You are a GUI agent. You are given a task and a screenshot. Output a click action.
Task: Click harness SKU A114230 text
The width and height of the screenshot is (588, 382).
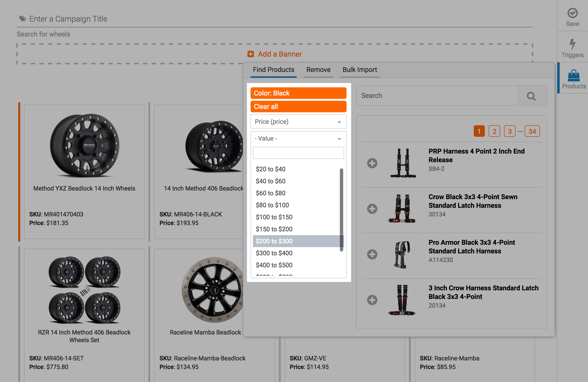coord(440,260)
